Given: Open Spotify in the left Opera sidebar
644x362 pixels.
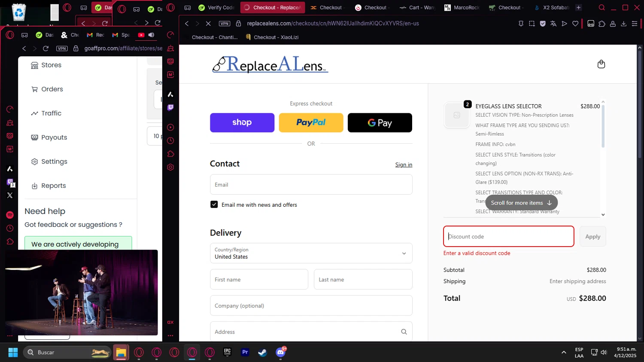Looking at the screenshot, I should click(10, 215).
